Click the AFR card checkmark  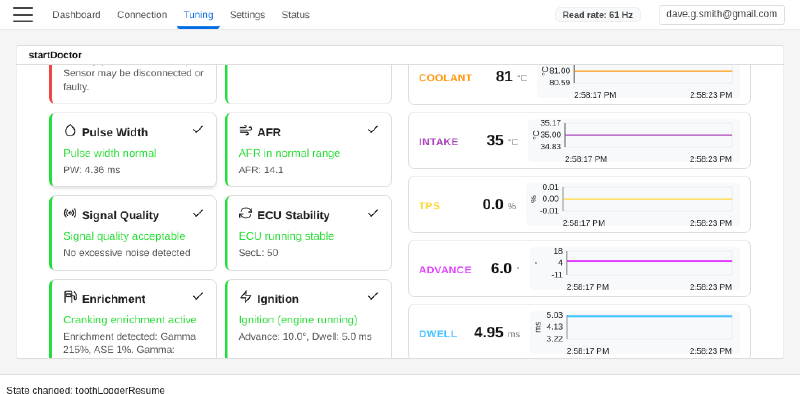[x=373, y=130]
